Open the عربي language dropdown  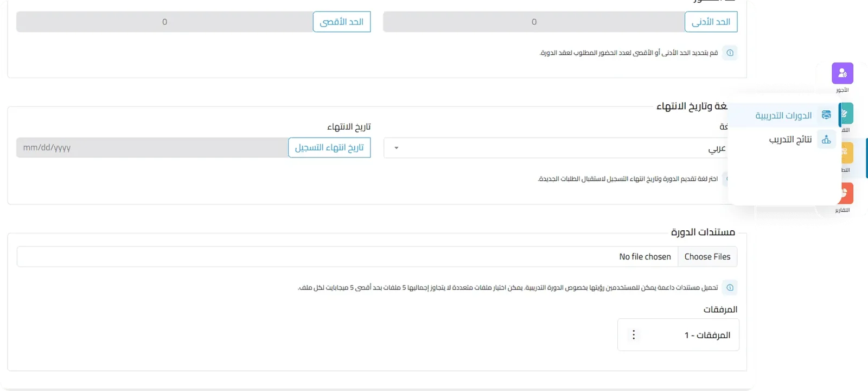[x=556, y=148]
